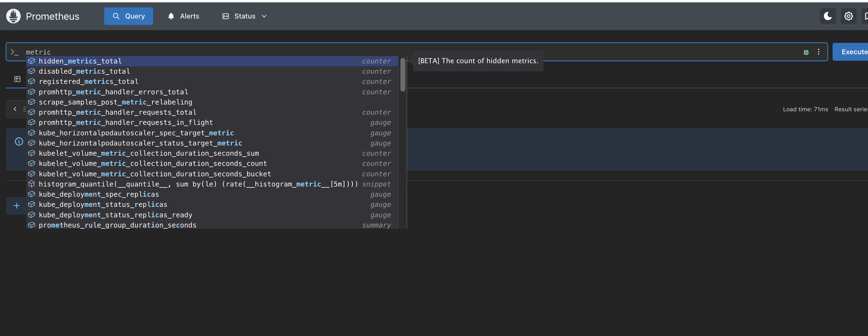Click the summary type label

pyautogui.click(x=376, y=225)
